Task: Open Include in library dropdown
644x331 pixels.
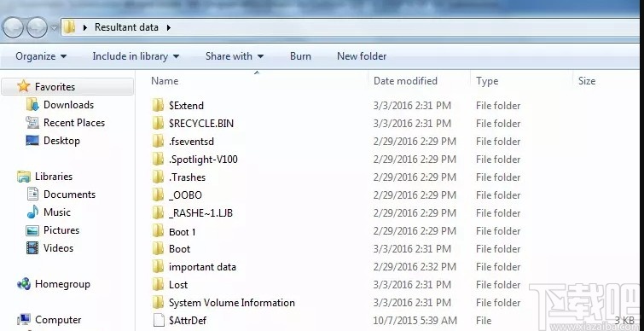Action: click(136, 56)
